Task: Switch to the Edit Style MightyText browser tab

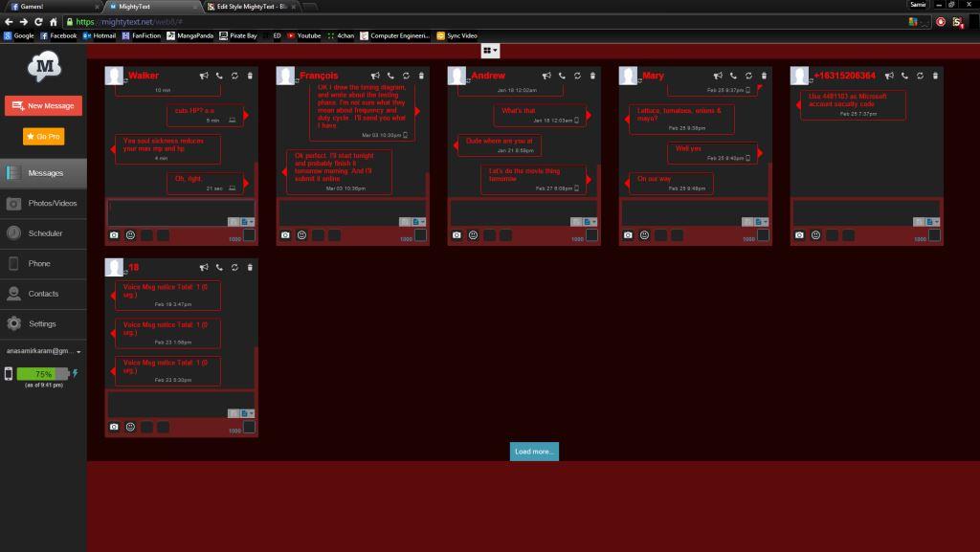Action: coord(252,7)
